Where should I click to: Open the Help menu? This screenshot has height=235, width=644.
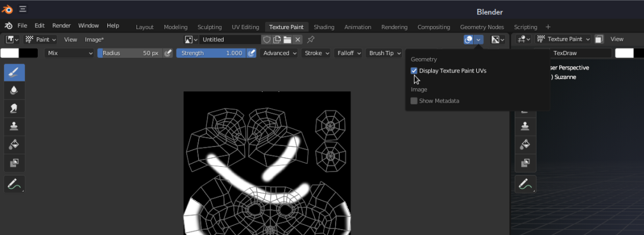coord(113,26)
